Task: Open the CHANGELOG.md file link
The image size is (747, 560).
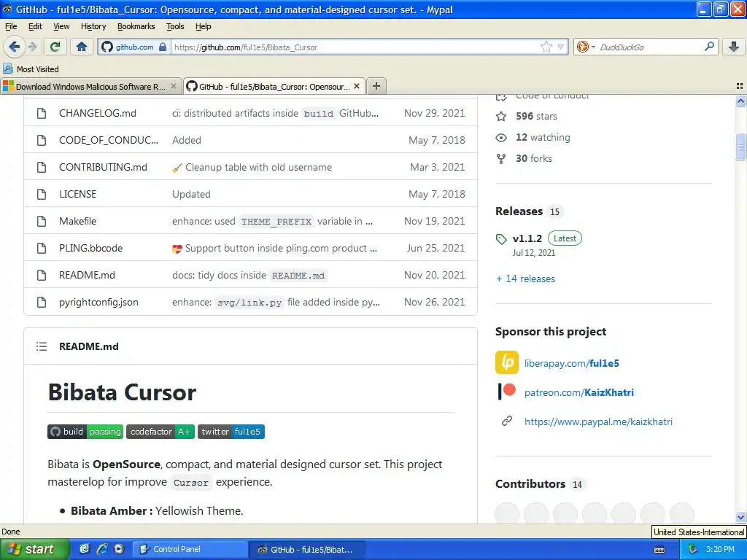Action: [x=98, y=113]
